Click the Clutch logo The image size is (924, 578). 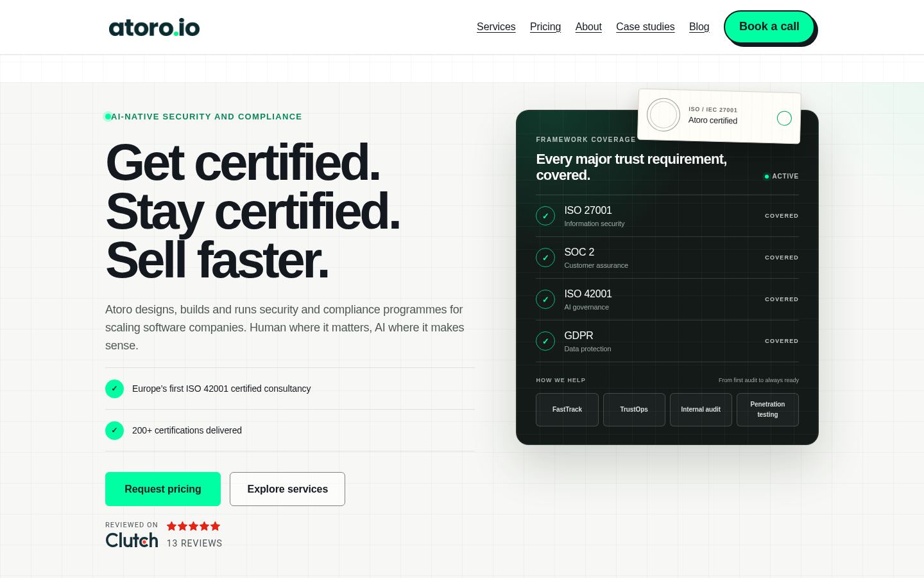point(132,540)
